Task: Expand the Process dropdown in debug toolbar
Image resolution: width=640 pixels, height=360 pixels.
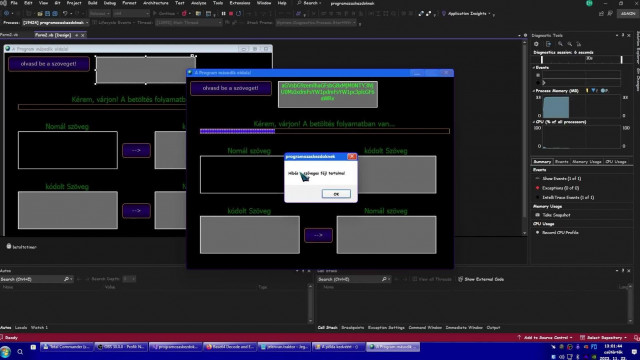Action: point(56,23)
